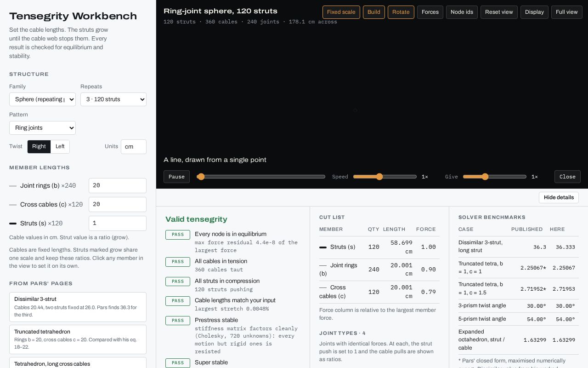Toggle Build animation mode
This screenshot has width=588, height=368.
click(x=374, y=12)
